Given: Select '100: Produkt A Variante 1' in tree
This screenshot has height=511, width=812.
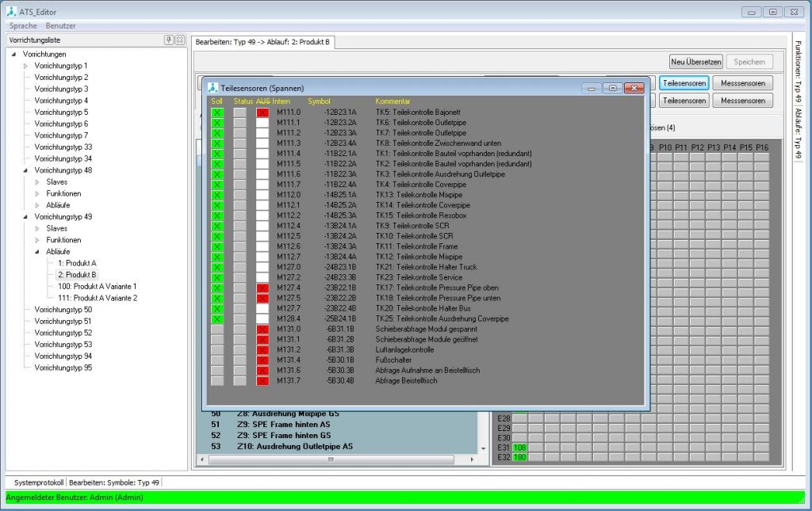Looking at the screenshot, I should click(97, 286).
